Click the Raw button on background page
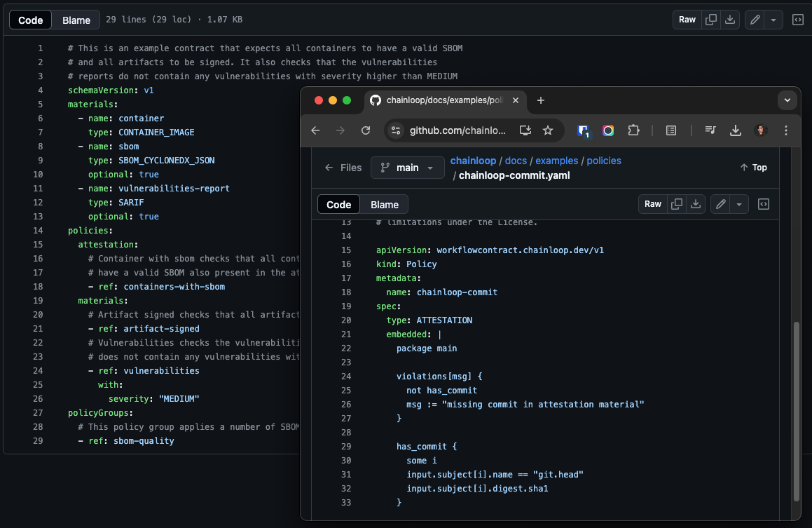This screenshot has height=528, width=812. [x=687, y=20]
